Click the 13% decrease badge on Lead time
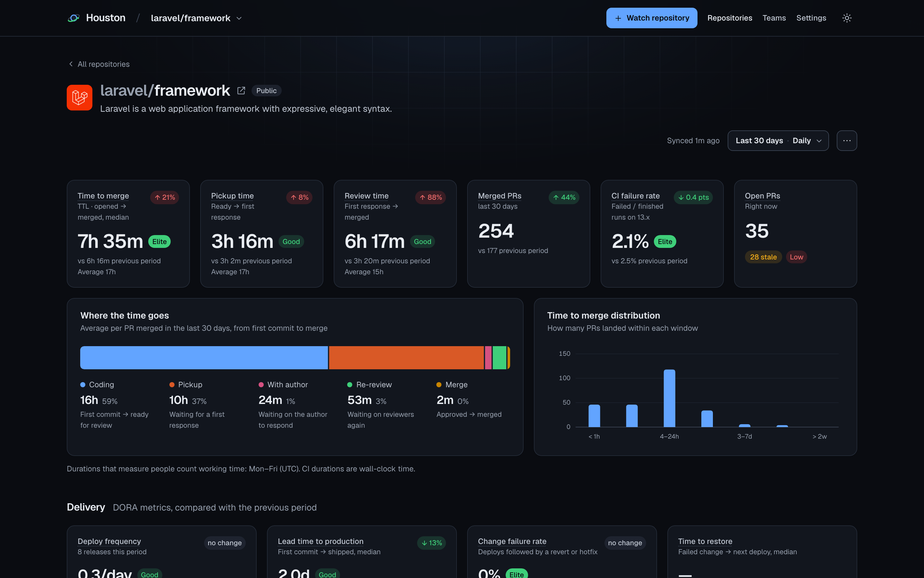 [431, 543]
